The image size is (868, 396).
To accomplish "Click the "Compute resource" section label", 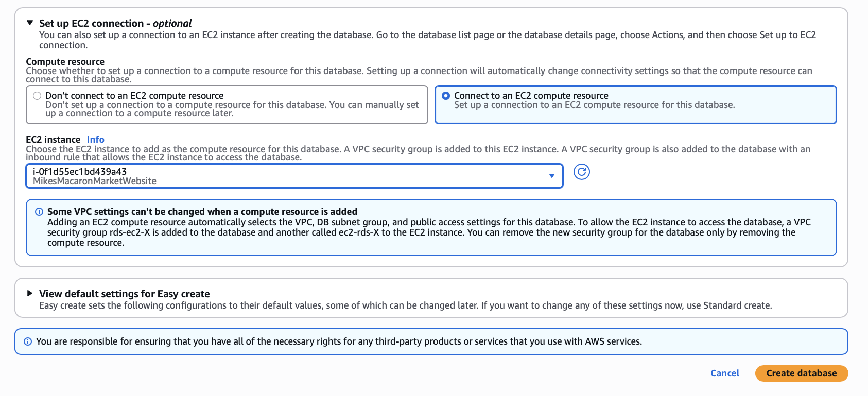I will point(65,62).
